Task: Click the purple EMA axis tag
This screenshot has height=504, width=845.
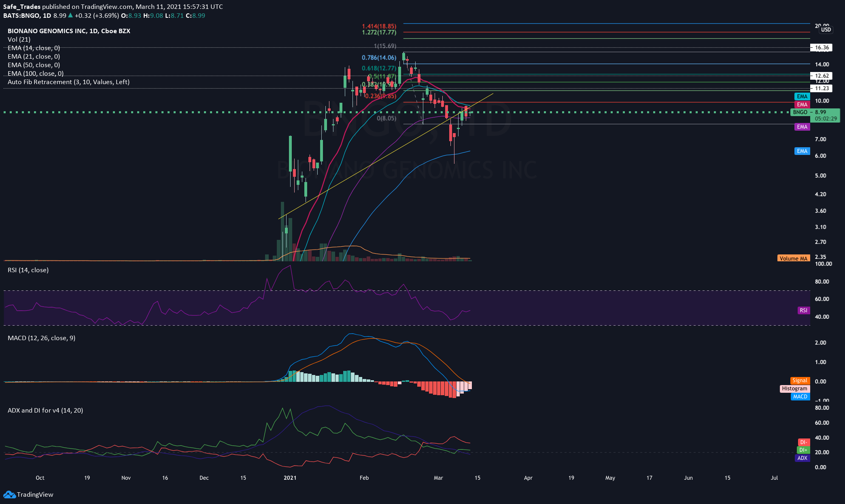Action: [x=802, y=127]
